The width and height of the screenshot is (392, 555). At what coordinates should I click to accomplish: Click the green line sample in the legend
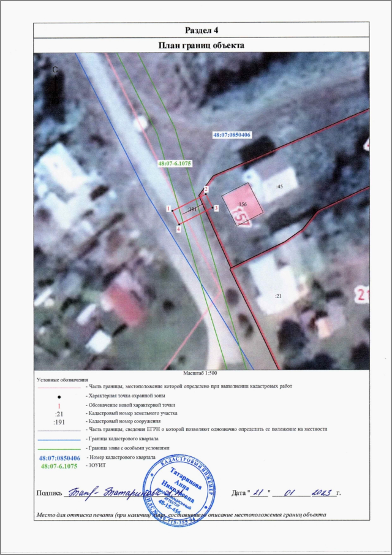59,448
